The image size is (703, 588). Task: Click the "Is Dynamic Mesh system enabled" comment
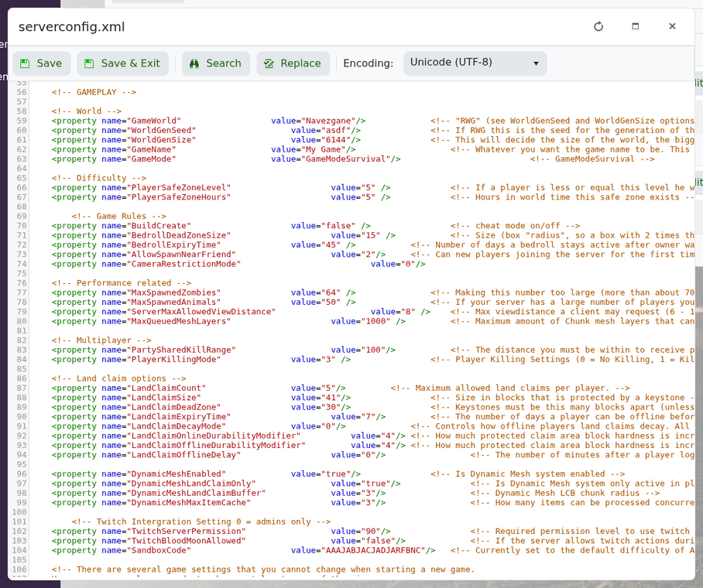528,474
